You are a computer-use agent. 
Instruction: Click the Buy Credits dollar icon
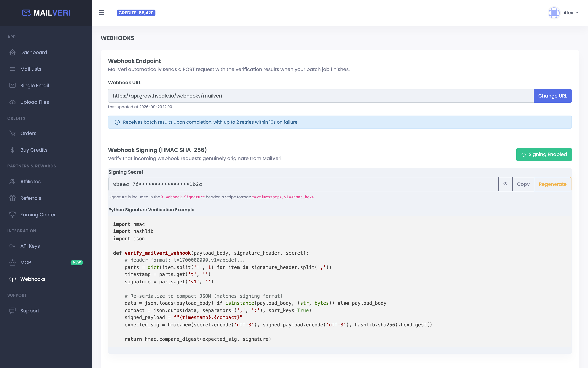click(x=12, y=150)
